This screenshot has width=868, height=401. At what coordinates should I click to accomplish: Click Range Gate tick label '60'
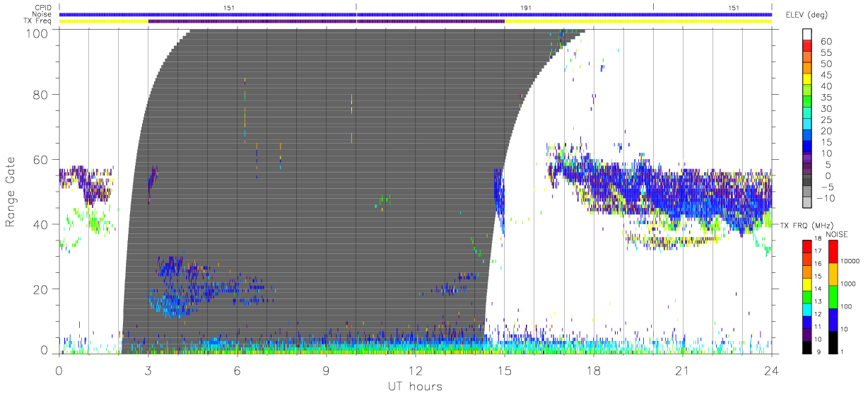40,159
